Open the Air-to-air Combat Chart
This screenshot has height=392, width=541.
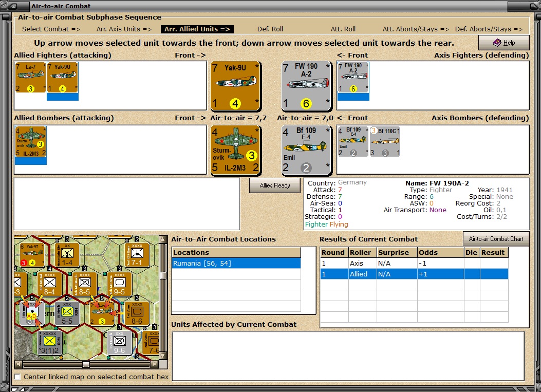pyautogui.click(x=496, y=239)
